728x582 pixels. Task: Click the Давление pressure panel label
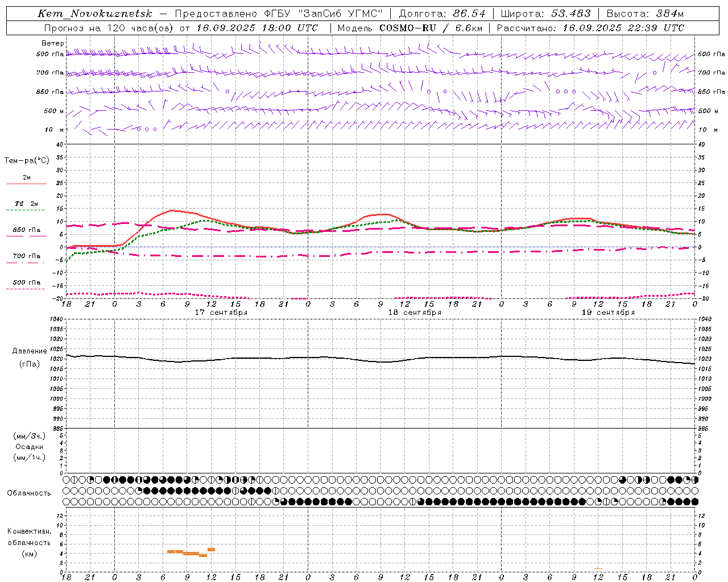coord(30,351)
